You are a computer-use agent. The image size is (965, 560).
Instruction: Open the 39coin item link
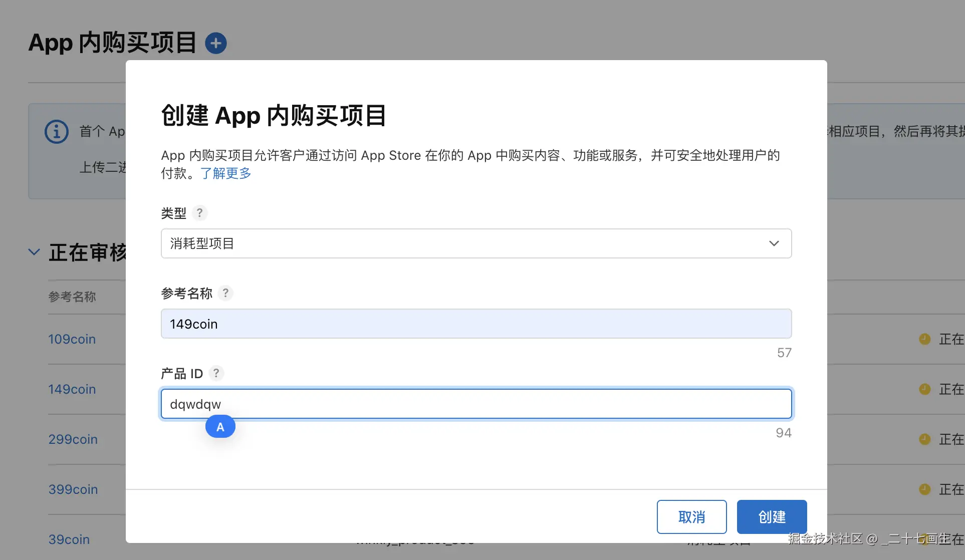pos(69,539)
